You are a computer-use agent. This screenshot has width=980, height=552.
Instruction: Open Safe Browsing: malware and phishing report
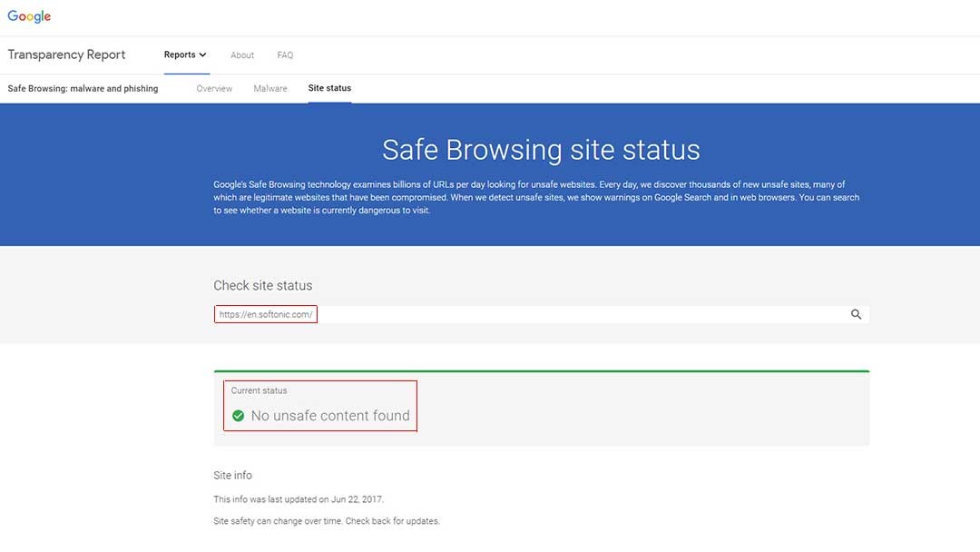[82, 88]
